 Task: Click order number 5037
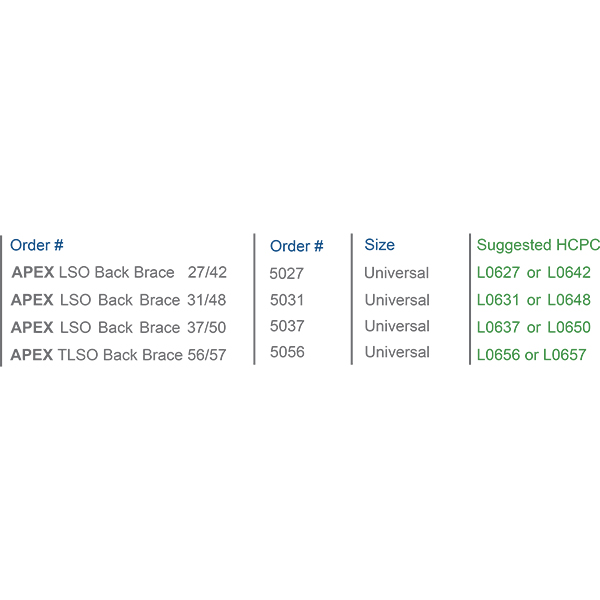coord(287,326)
